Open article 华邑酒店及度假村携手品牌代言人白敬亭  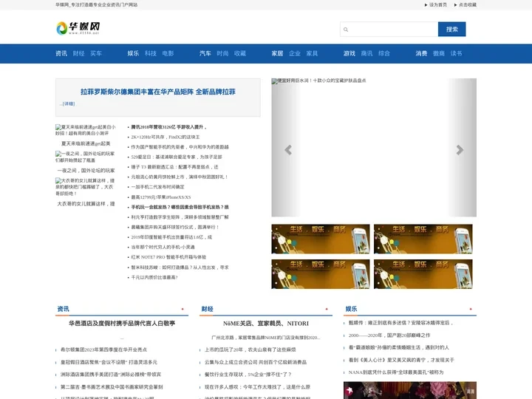click(x=122, y=324)
